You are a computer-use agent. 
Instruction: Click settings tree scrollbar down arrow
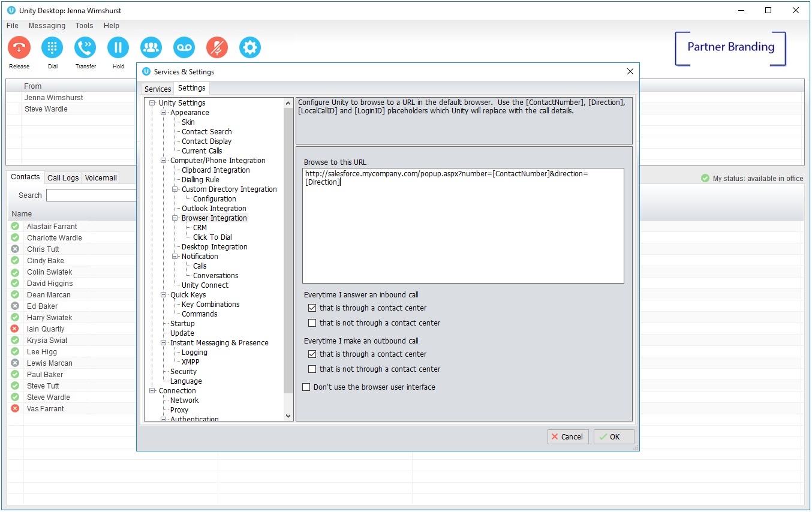tap(288, 415)
